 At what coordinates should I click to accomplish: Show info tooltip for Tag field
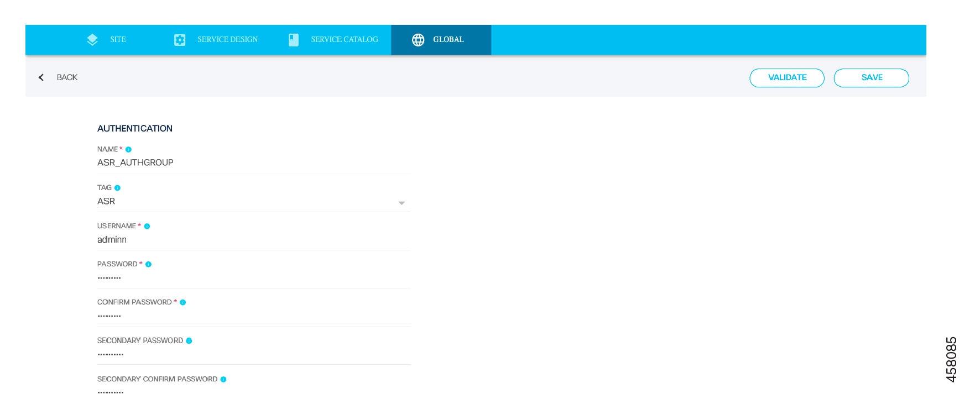tap(117, 188)
